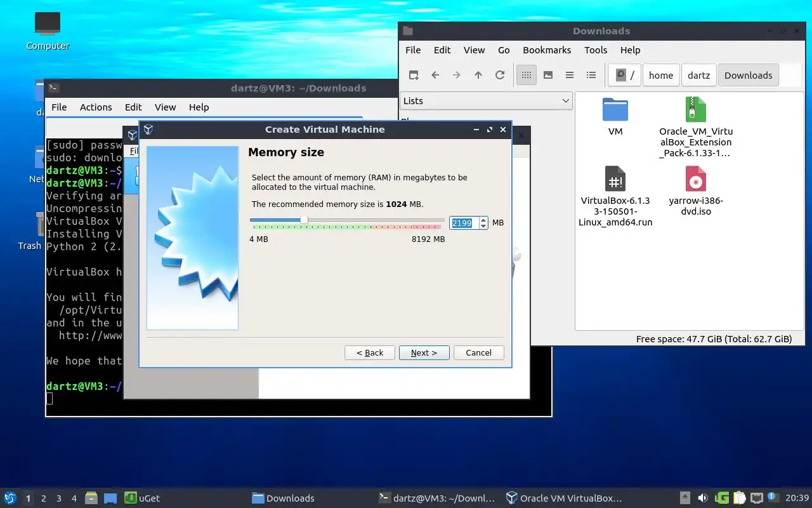The height and width of the screenshot is (508, 812).
Task: Switch to workspace 4 in taskbar pager
Action: click(x=74, y=498)
